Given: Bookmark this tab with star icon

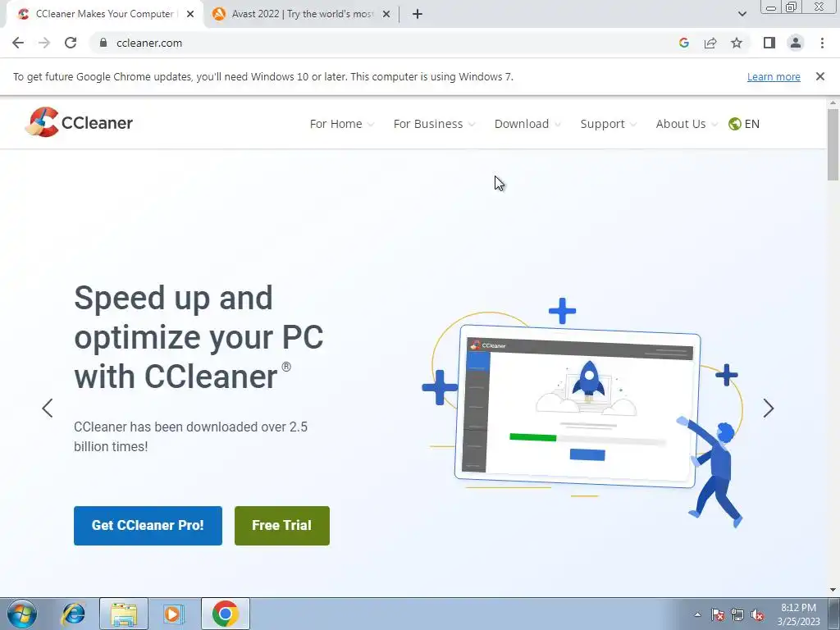Looking at the screenshot, I should pyautogui.click(x=737, y=43).
